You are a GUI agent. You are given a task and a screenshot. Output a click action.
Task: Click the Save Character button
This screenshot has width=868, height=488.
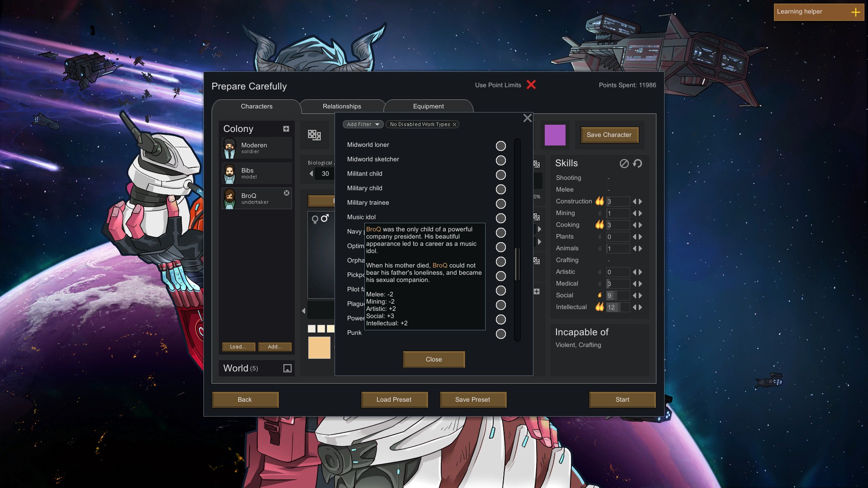click(609, 135)
